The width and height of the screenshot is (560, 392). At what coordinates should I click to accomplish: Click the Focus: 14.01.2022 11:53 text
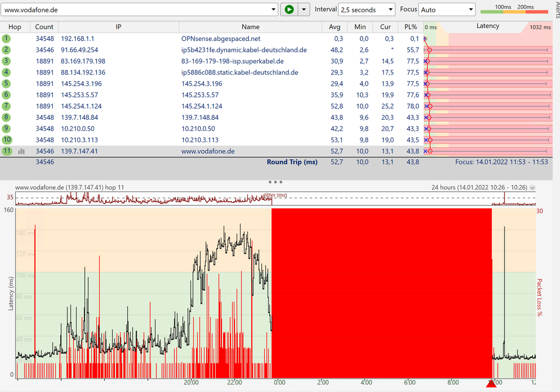click(x=502, y=162)
